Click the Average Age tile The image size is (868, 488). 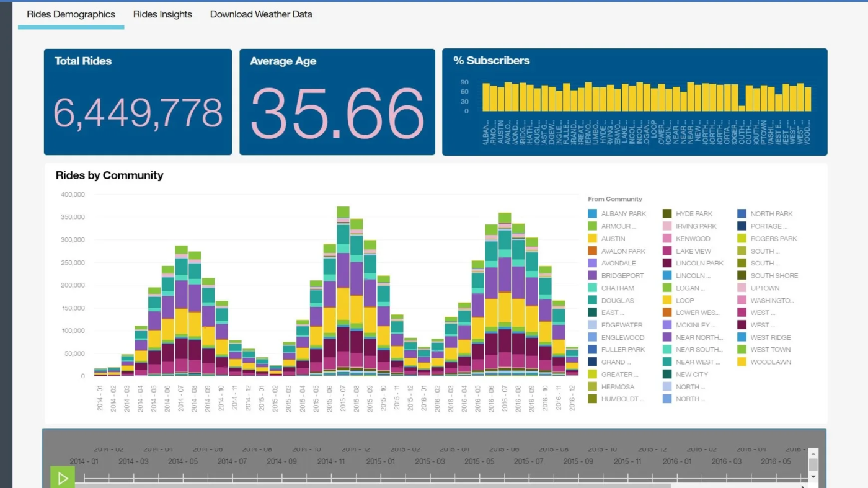(x=337, y=102)
